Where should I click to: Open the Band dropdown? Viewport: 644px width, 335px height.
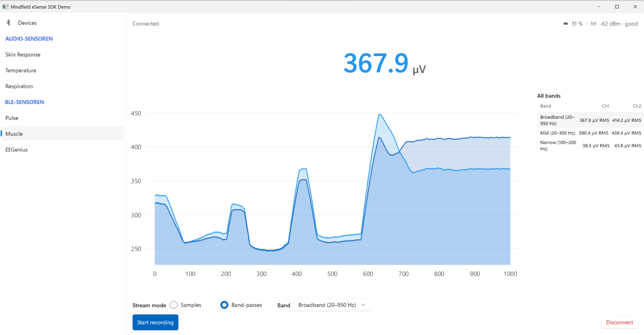click(332, 305)
